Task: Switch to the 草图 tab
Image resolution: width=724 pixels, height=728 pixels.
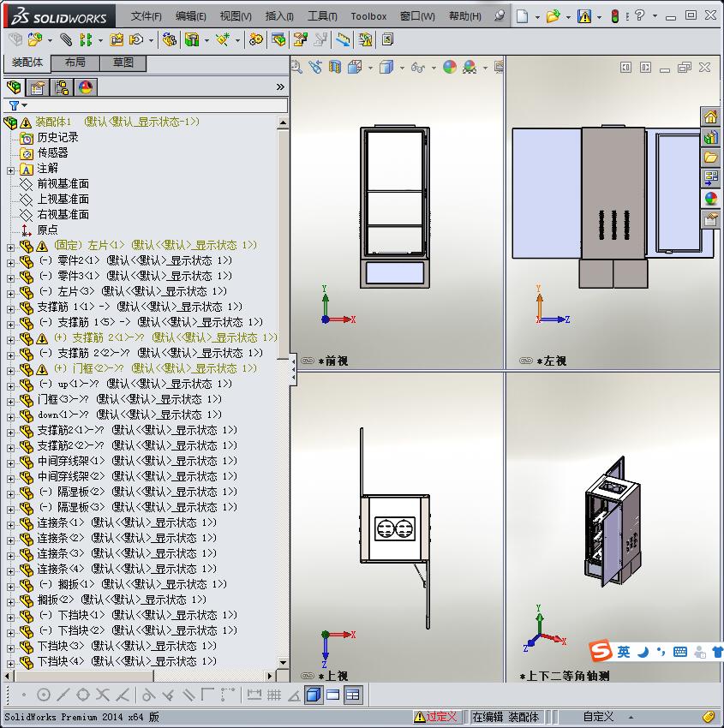Action: click(x=123, y=63)
